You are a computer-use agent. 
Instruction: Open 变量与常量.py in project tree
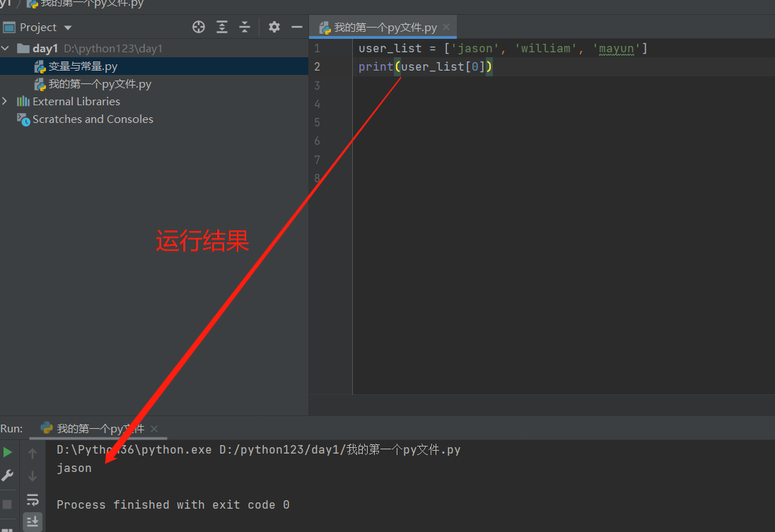[83, 66]
